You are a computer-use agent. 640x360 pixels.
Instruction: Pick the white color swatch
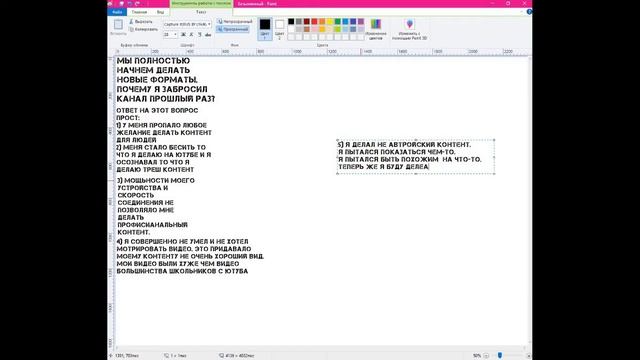(291, 29)
